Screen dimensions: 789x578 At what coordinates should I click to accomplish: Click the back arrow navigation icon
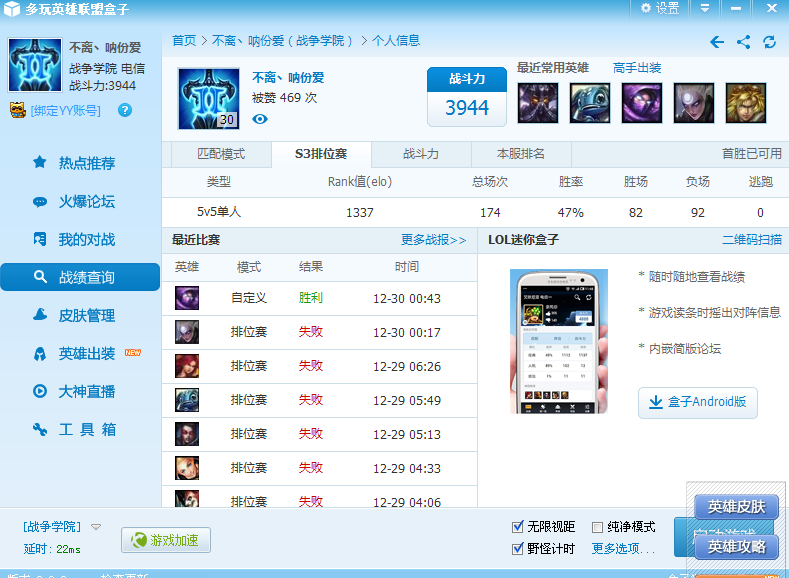pyautogui.click(x=717, y=42)
